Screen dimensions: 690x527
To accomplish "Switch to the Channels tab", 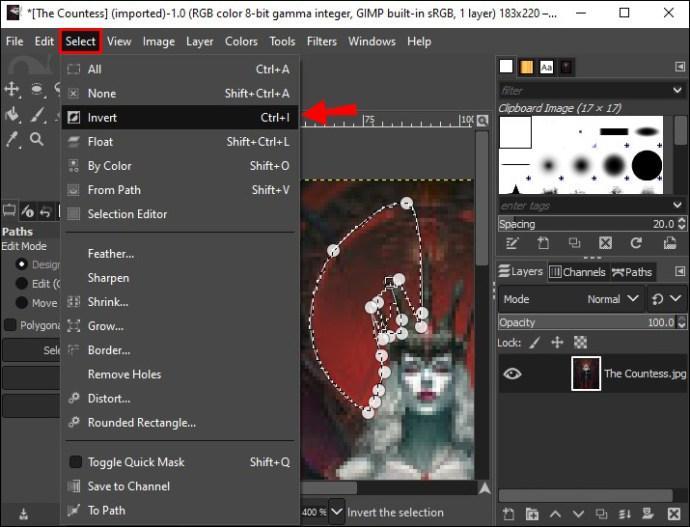I will pos(578,272).
